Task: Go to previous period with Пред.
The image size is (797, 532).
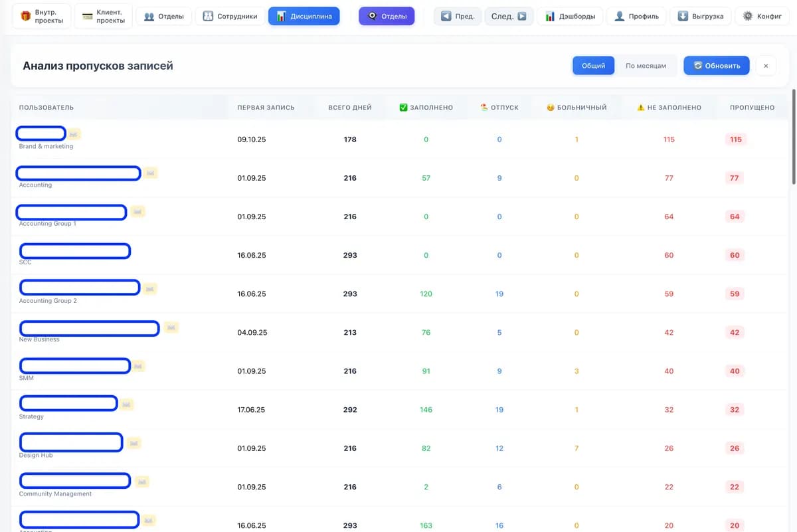Action: pos(458,16)
